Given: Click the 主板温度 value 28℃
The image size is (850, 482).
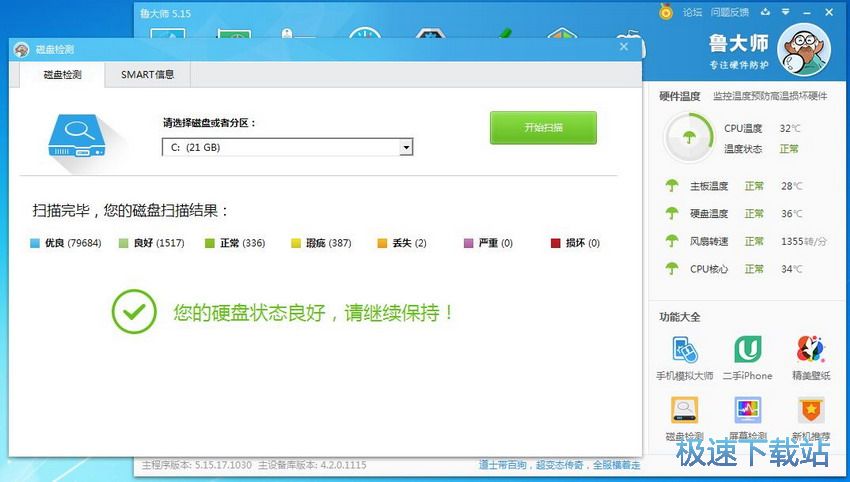Looking at the screenshot, I should coord(791,186).
